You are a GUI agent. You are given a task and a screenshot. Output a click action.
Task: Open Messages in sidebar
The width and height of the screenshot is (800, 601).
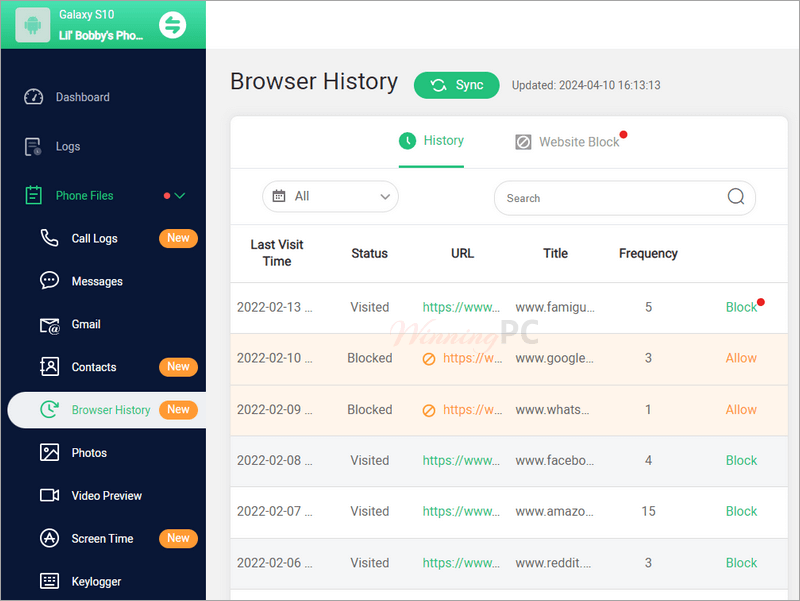click(x=97, y=281)
